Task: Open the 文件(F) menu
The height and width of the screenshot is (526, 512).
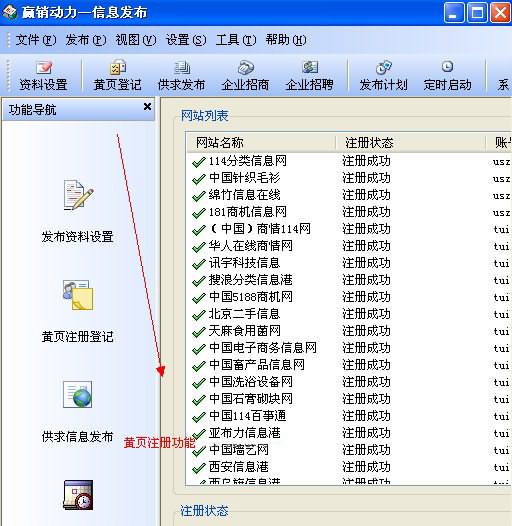Action: [x=36, y=40]
